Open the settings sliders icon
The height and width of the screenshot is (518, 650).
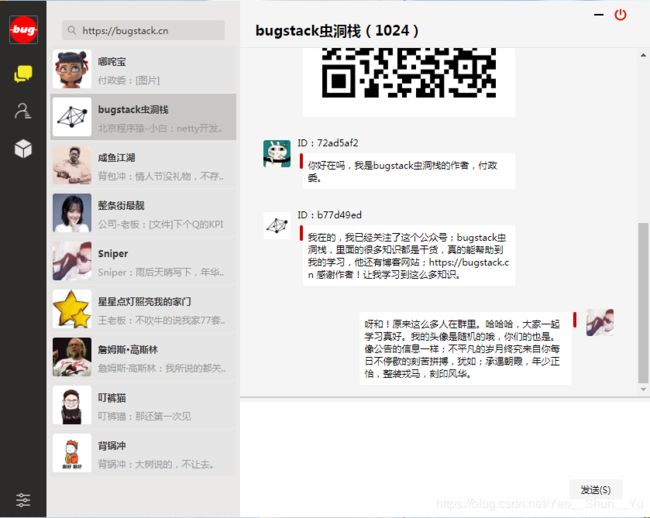click(x=23, y=500)
